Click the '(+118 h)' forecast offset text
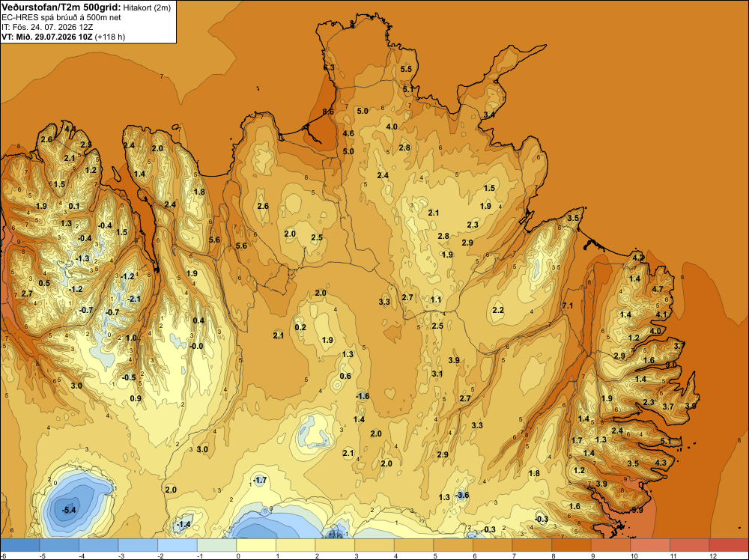 click(x=110, y=37)
